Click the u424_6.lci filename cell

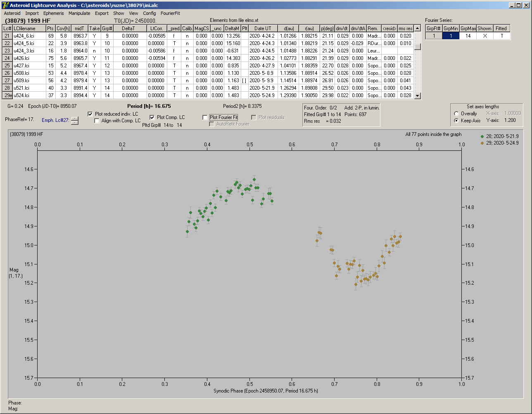(x=29, y=36)
